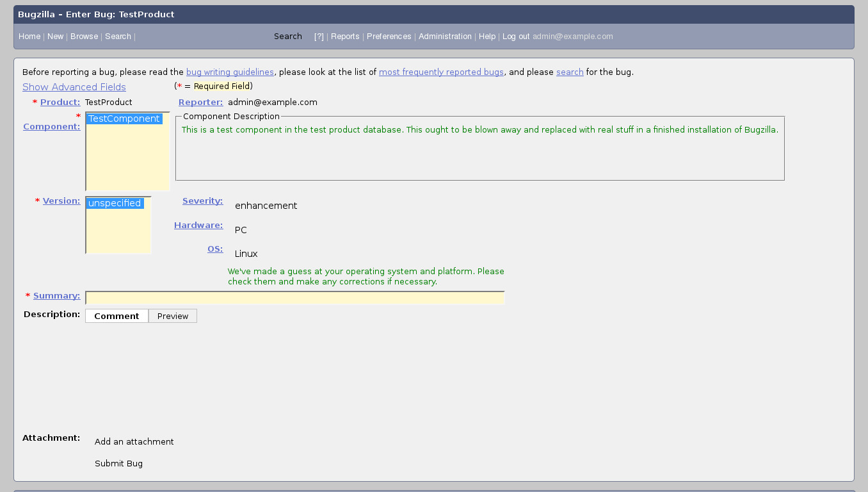This screenshot has height=492, width=868.
Task: Open the Home navigation link
Action: [29, 37]
